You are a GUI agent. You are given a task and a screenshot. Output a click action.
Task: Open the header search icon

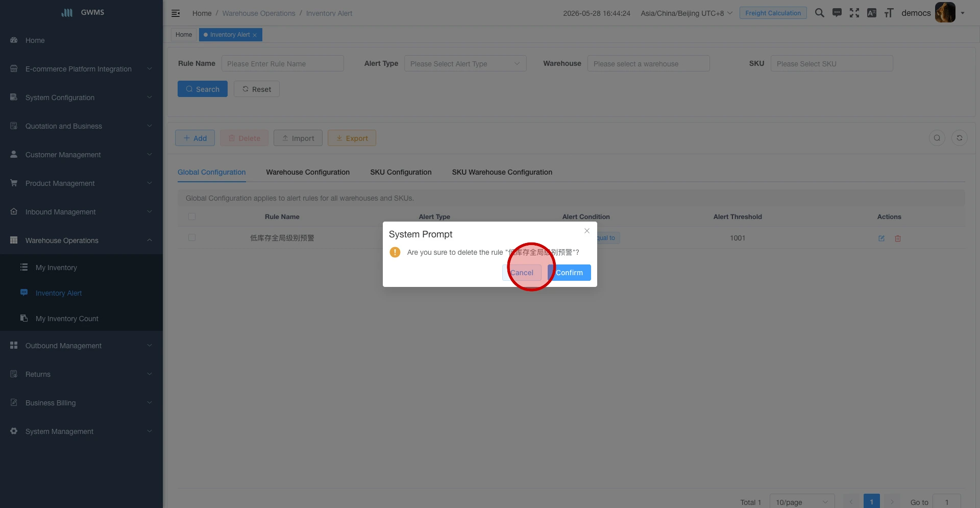819,13
